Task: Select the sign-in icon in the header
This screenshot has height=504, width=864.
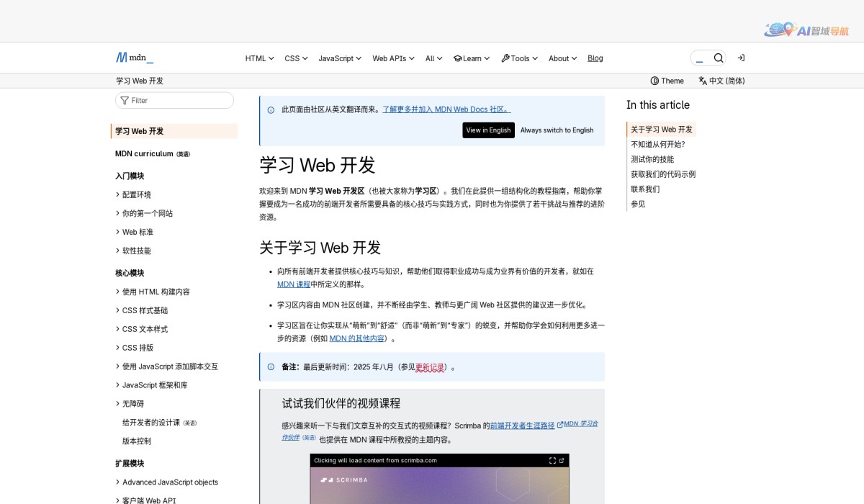Action: (741, 58)
